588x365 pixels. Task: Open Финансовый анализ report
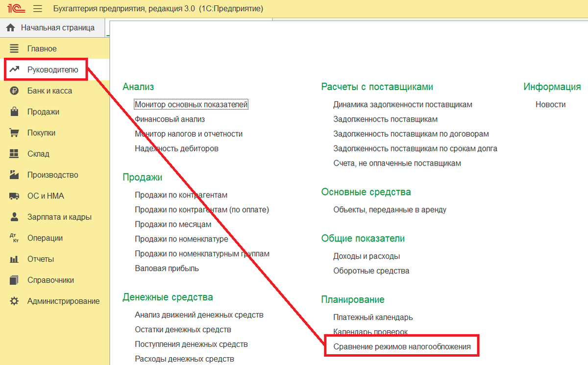(170, 119)
